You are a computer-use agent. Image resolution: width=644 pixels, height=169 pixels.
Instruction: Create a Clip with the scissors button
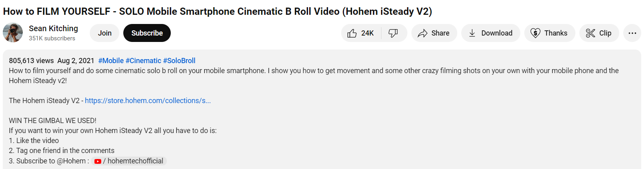[x=599, y=33]
